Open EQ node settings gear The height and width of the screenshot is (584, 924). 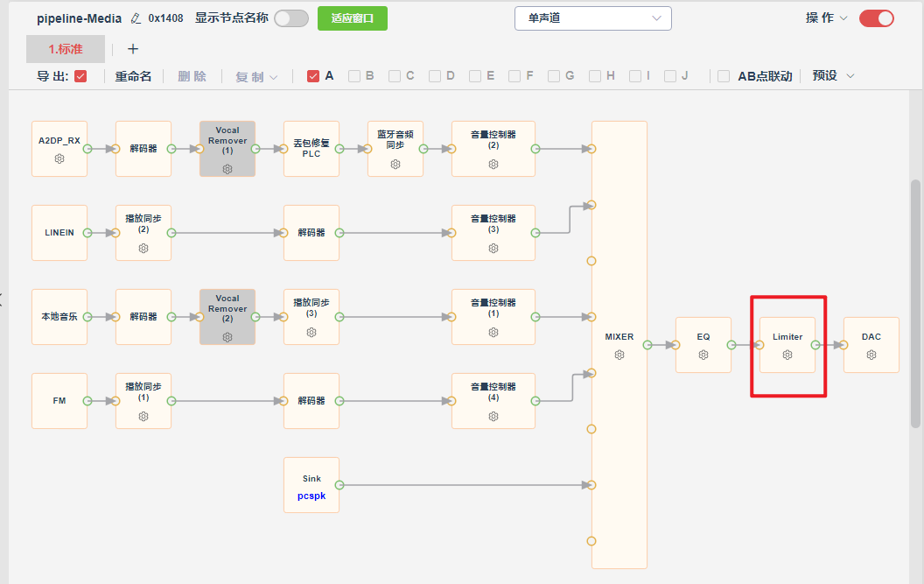[x=703, y=355]
